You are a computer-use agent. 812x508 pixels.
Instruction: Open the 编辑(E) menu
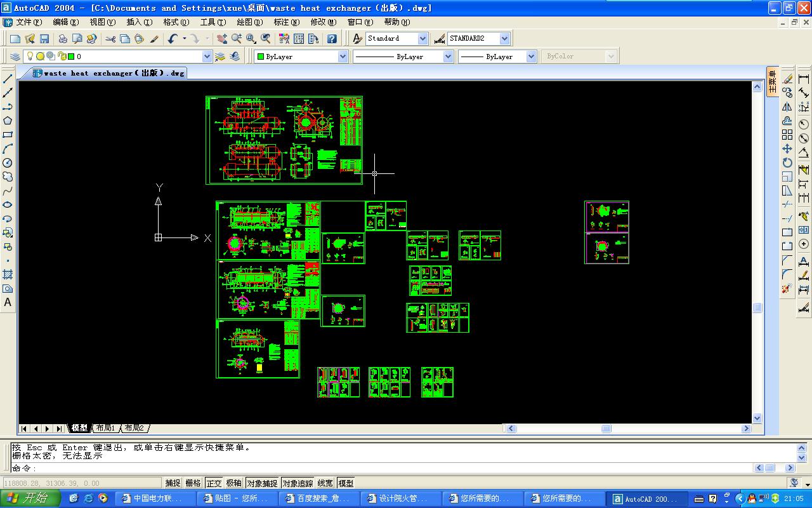tap(66, 22)
